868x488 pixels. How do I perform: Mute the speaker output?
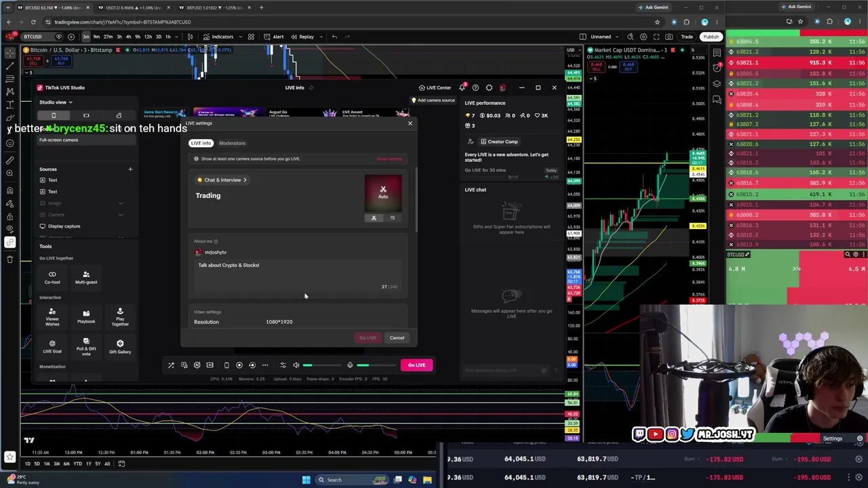click(296, 365)
